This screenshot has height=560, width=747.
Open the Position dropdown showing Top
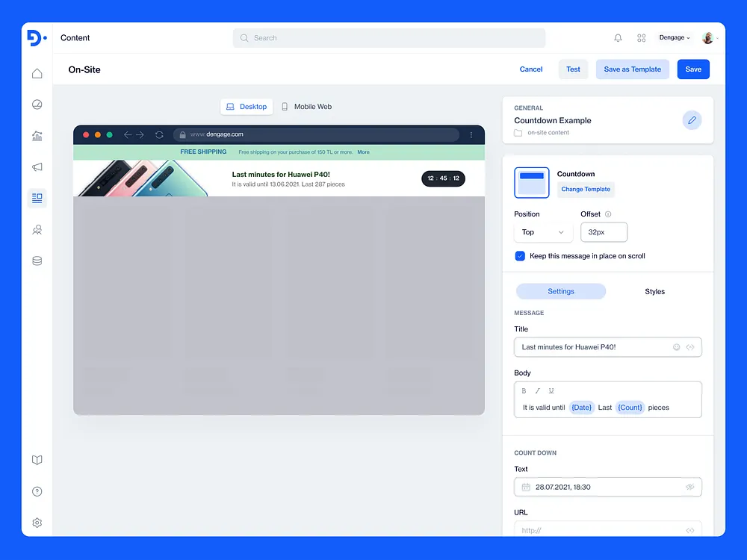tap(543, 232)
